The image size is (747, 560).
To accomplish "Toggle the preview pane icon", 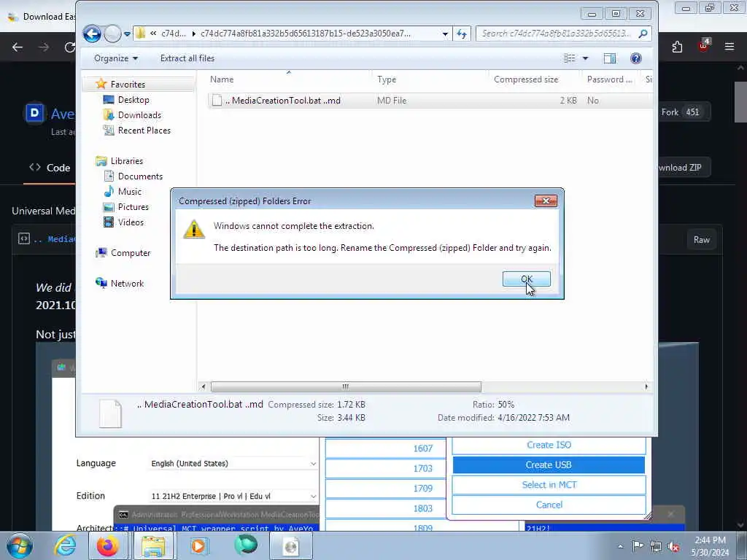I will 609,58.
